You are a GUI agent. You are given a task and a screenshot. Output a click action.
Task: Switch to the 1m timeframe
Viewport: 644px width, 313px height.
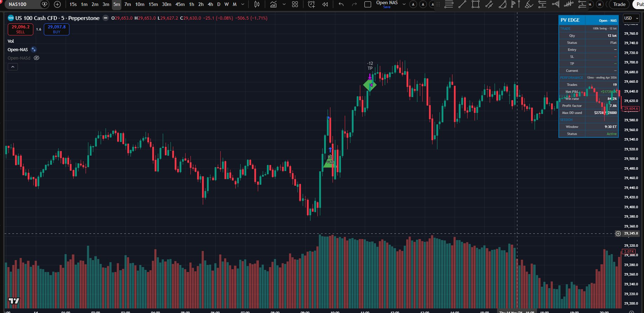point(84,4)
